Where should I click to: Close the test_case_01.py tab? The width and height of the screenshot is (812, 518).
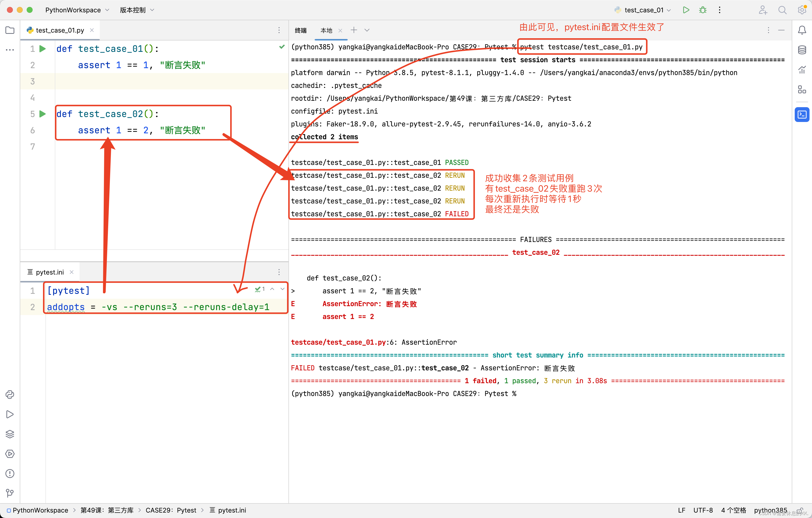[x=92, y=30]
